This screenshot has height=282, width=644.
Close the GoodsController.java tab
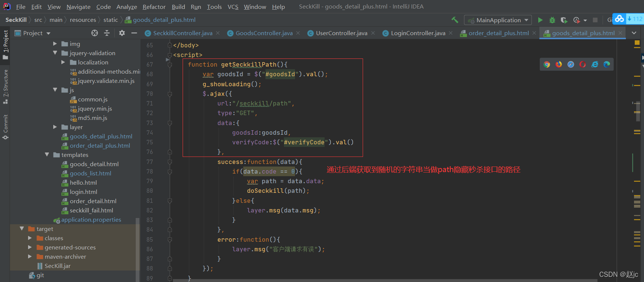pyautogui.click(x=298, y=33)
